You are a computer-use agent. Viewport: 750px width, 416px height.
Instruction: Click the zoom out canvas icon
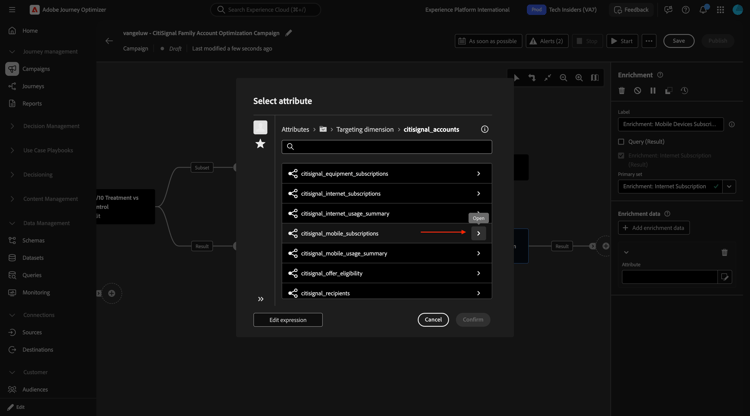pyautogui.click(x=563, y=78)
